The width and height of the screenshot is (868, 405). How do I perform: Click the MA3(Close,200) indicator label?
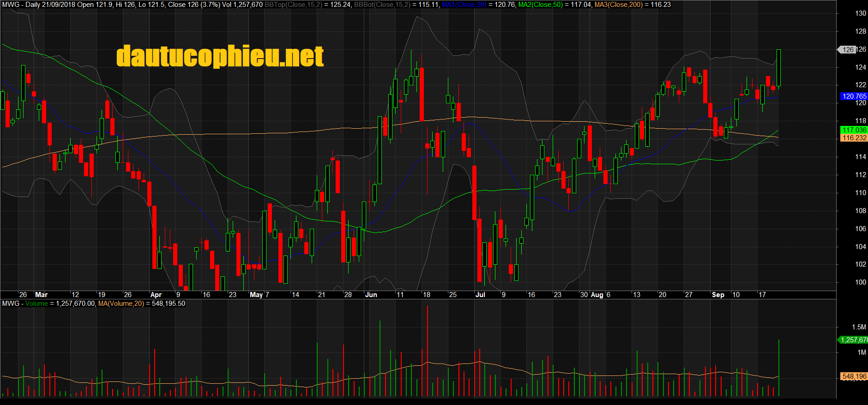[x=618, y=5]
